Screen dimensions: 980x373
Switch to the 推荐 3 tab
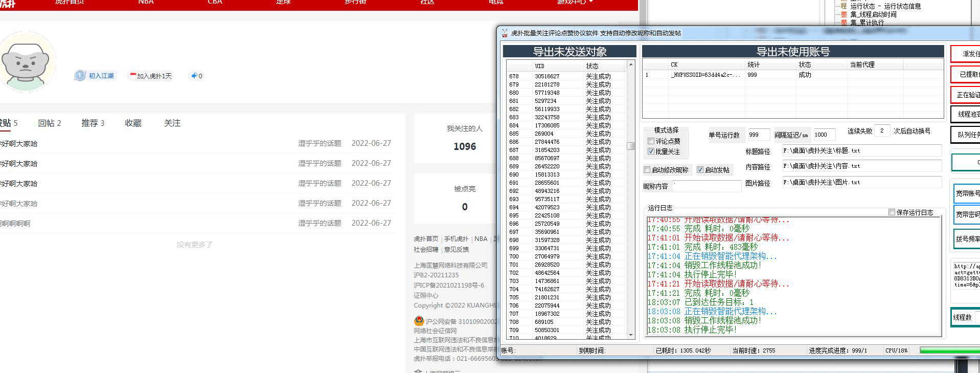point(93,123)
